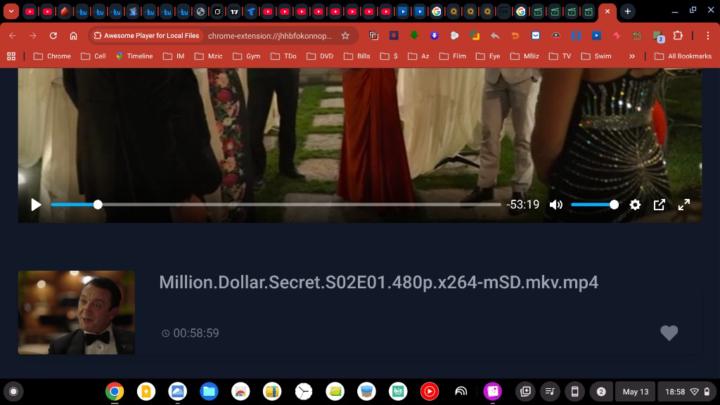Open the Tote holding space icon
The image size is (720, 405).
[x=525, y=392]
